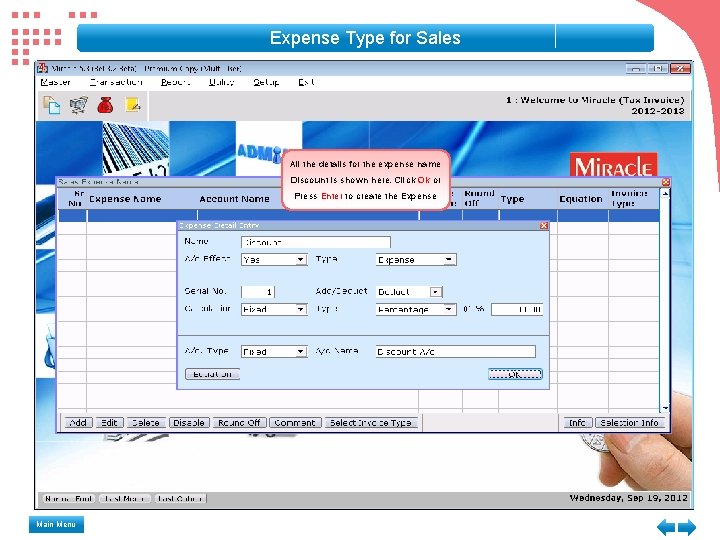Close the Sales Expense Name window

(666, 182)
